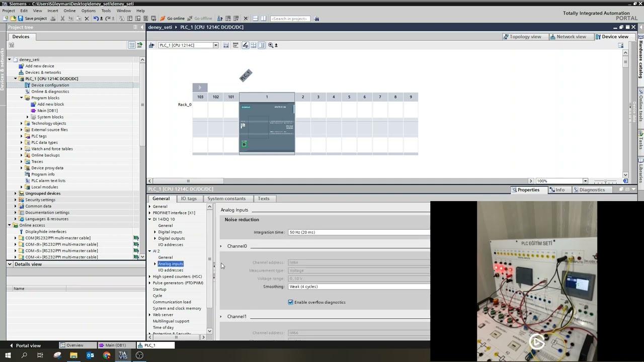Image resolution: width=644 pixels, height=362 pixels.
Task: Open the Options menu
Action: 89,11
